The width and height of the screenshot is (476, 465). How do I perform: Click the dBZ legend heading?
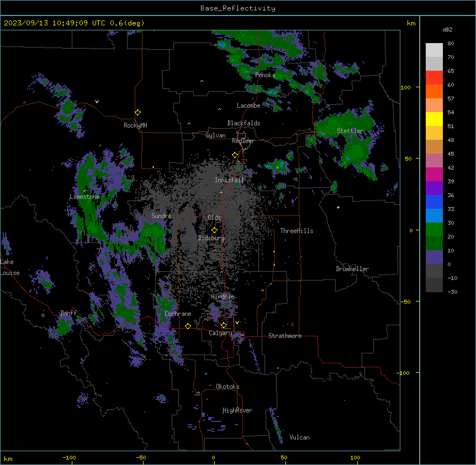tap(447, 29)
